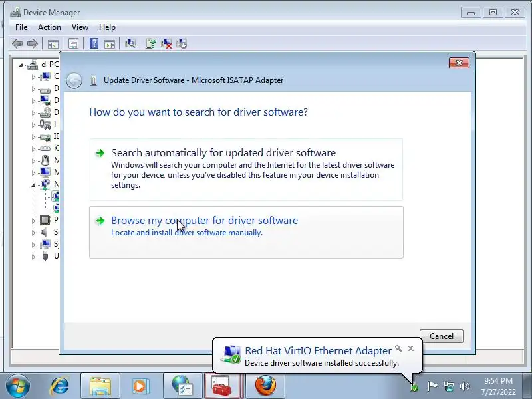Click the round back button in Update Driver wizard
532x399 pixels.
74,80
